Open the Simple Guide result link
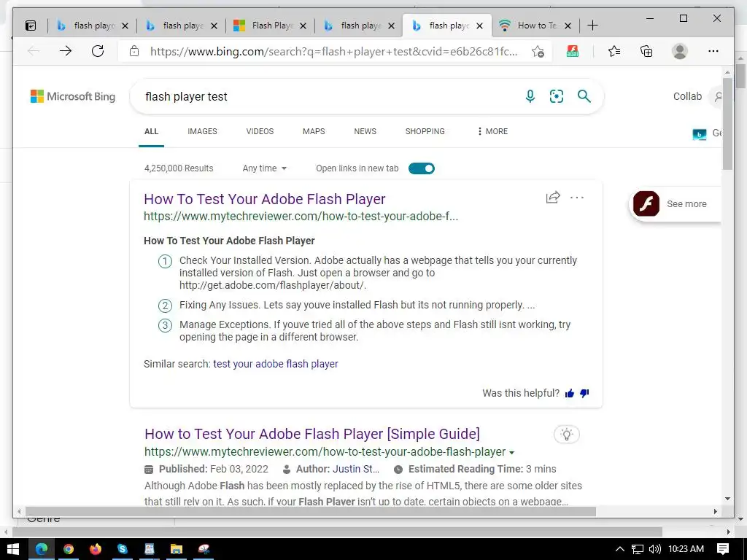Viewport: 747px width, 560px height. tap(312, 434)
